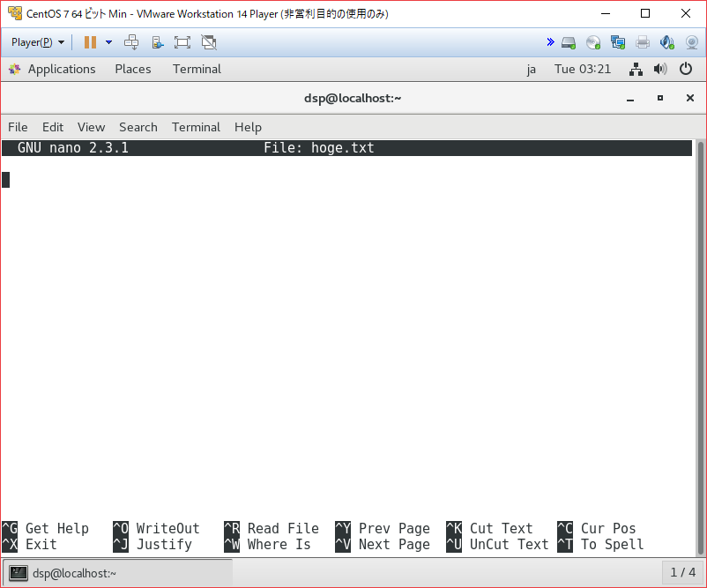The image size is (707, 588).
Task: Click the nano editing area at the cursor
Action: point(6,180)
